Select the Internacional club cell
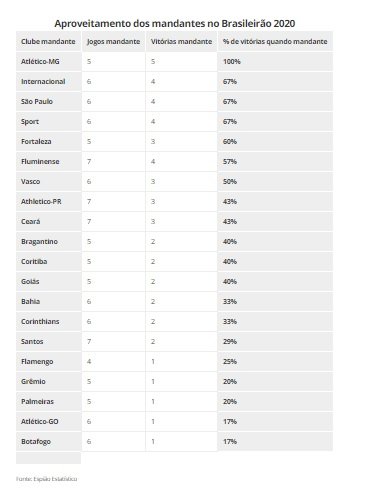The width and height of the screenshot is (376, 494). coord(48,81)
